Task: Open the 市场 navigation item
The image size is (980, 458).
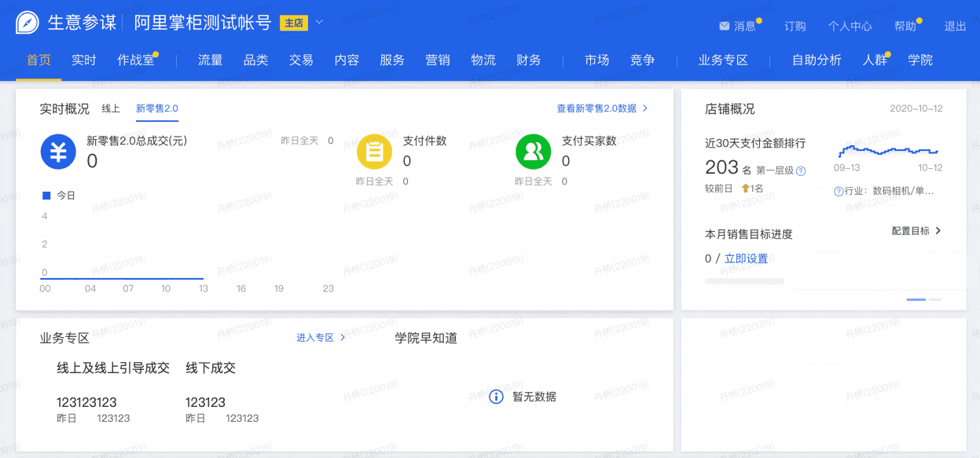Action: click(597, 60)
